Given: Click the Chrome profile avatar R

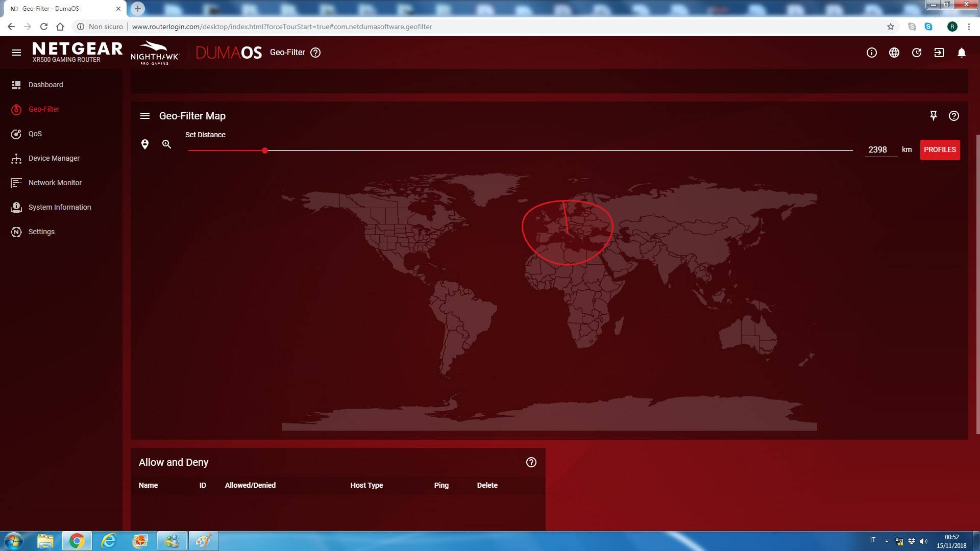Looking at the screenshot, I should point(952,27).
